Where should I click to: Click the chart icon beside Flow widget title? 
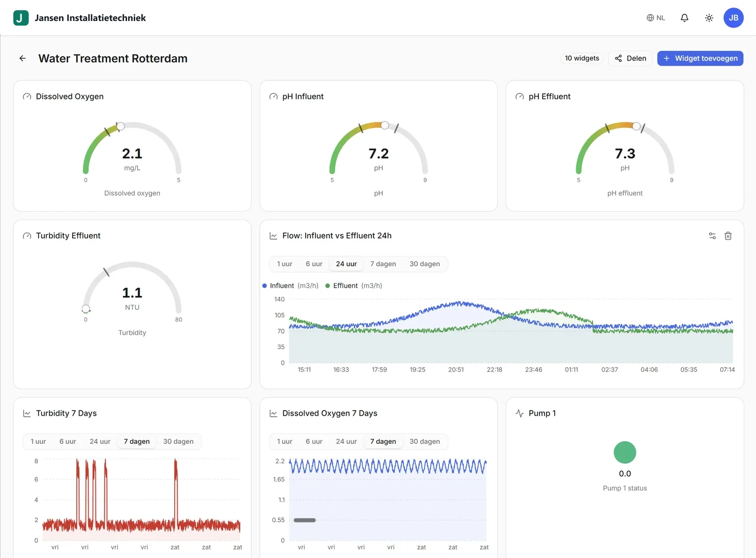pos(274,236)
